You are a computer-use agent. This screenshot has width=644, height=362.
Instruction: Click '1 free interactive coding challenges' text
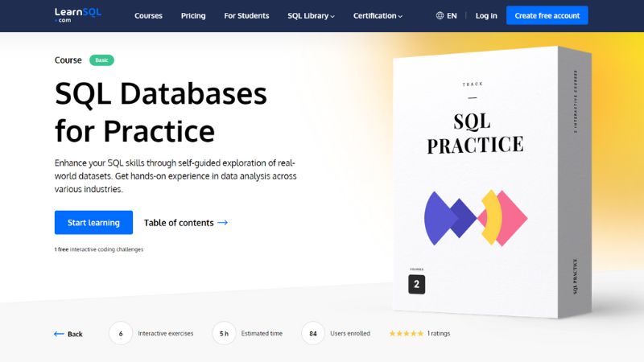(x=99, y=249)
